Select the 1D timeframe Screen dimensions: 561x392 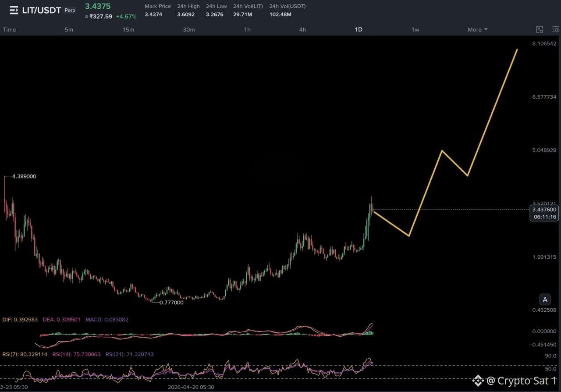[x=359, y=29]
